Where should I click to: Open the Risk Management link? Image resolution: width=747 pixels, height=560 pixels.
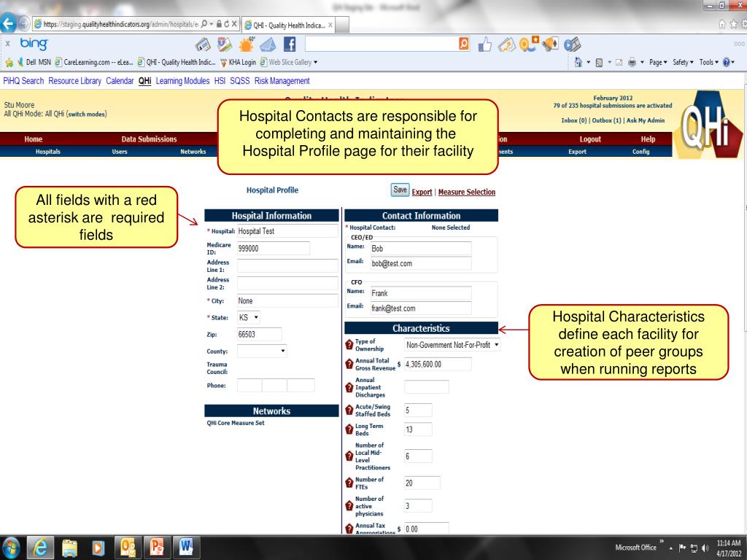pos(282,81)
